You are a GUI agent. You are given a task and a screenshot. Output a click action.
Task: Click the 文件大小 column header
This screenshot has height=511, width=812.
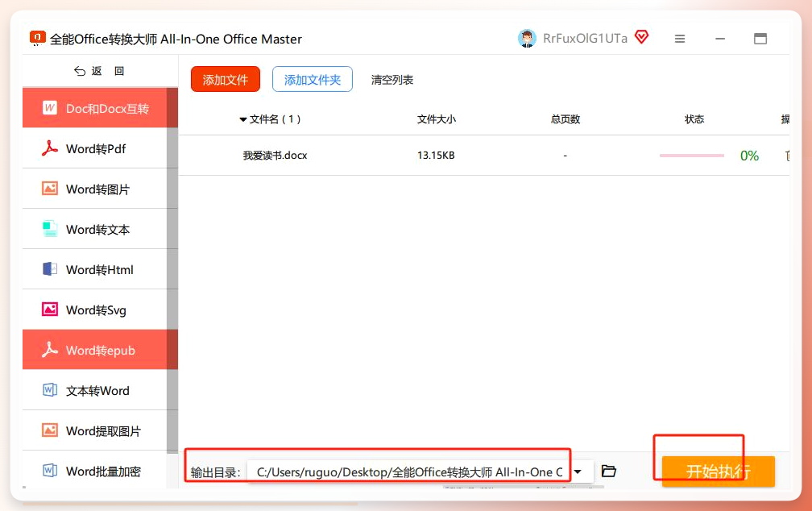tap(437, 120)
